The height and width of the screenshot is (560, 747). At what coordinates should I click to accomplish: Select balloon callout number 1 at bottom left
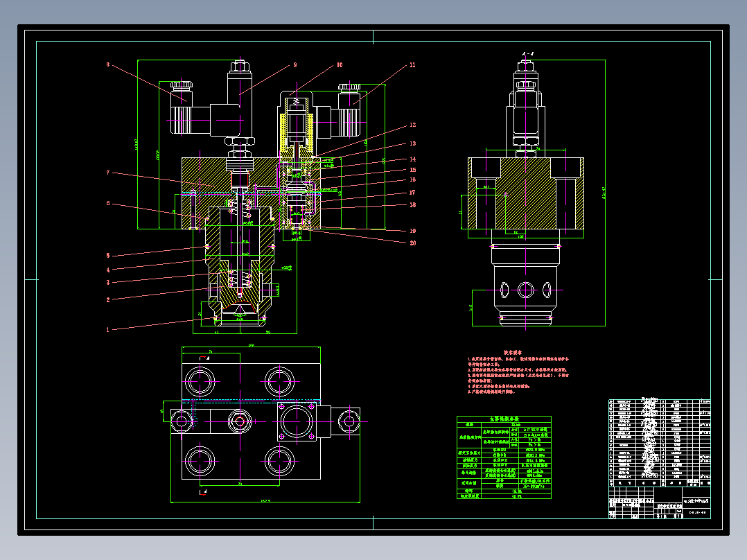coord(108,330)
